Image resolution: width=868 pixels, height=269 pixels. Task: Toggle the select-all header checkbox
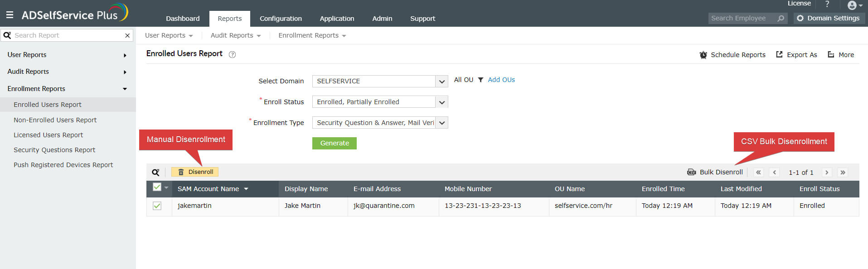click(x=157, y=187)
